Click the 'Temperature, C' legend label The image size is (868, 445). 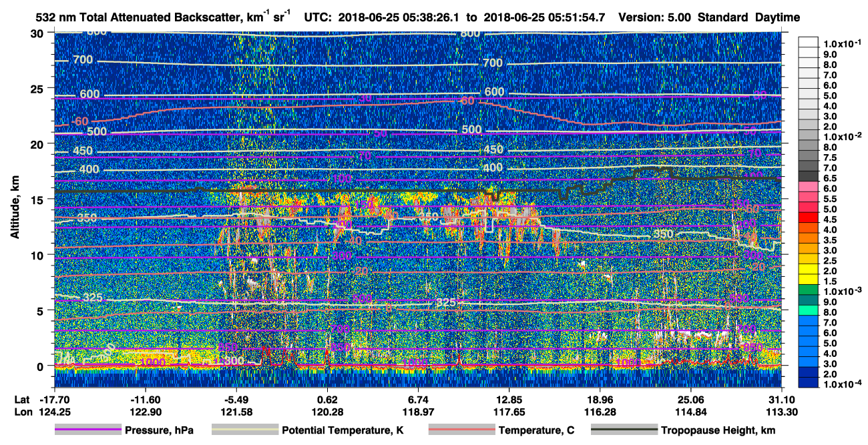(x=536, y=430)
